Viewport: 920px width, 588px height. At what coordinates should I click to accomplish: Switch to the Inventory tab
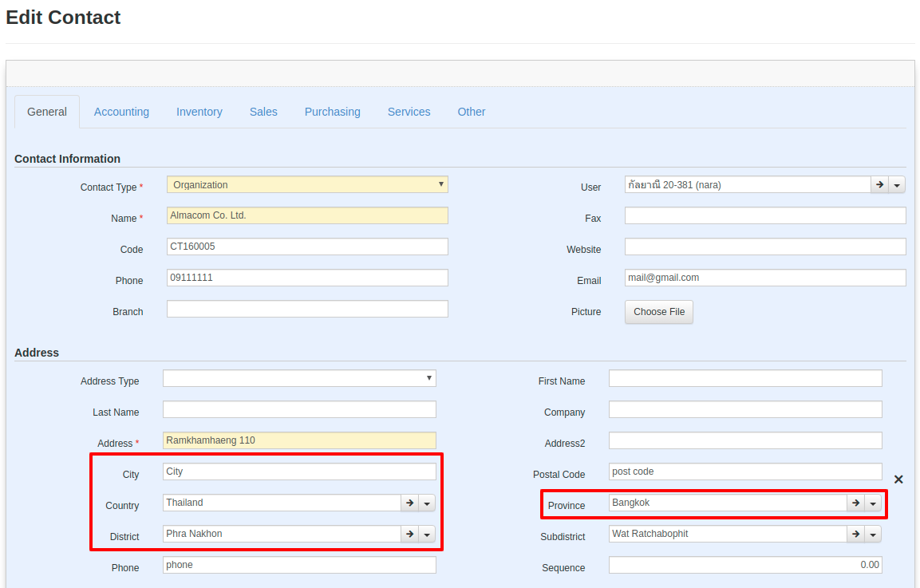[199, 112]
